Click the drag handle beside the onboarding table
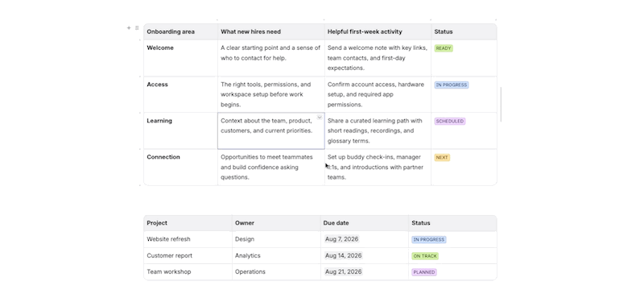Viewport: 644px width, 306px height. pyautogui.click(x=137, y=28)
